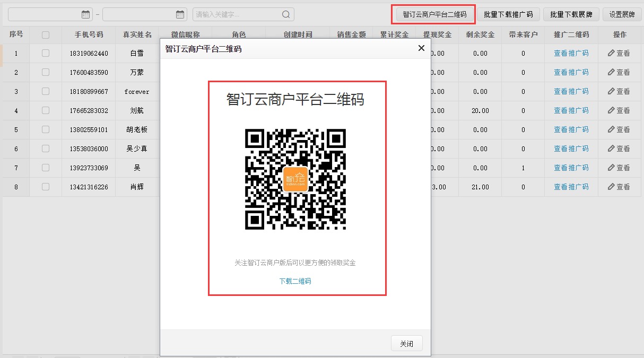The image size is (644, 358).
Task: Check the checkbox for row 17600483590
Action: click(46, 72)
